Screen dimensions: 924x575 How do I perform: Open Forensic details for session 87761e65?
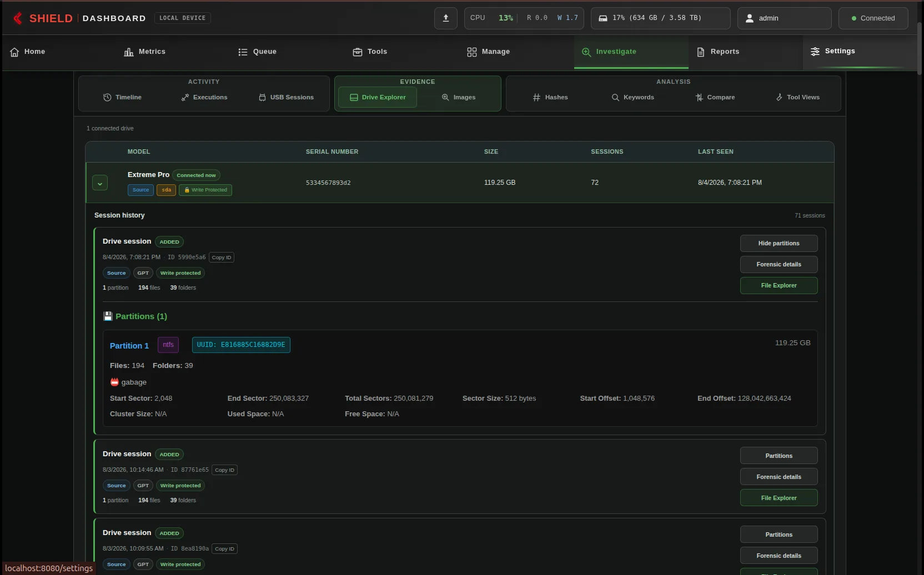pos(779,477)
